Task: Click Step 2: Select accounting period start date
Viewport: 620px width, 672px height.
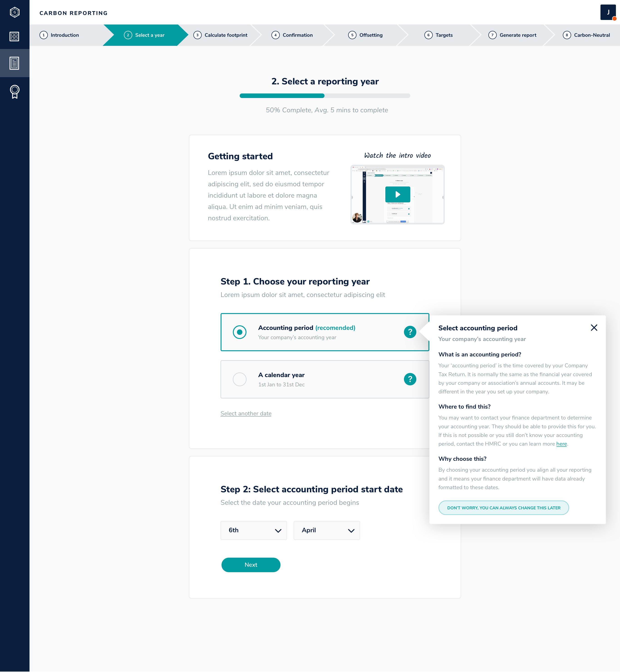Action: pyautogui.click(x=311, y=489)
